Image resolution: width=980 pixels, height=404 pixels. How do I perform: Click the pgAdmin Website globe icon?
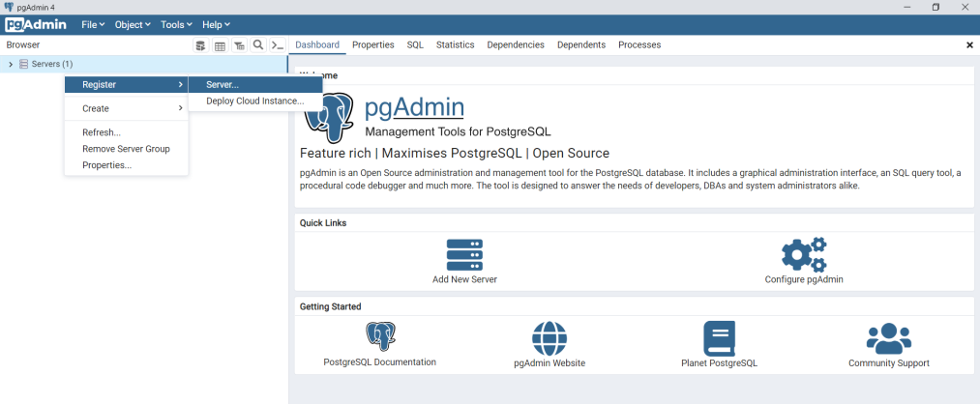tap(549, 339)
